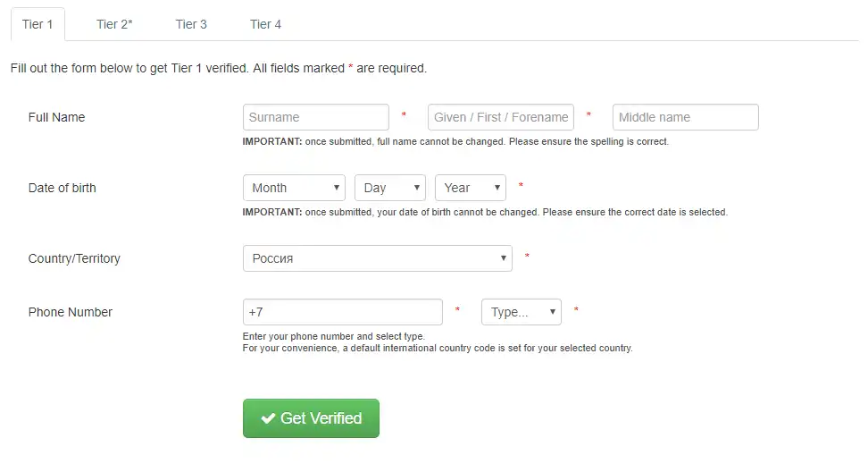Image resolution: width=868 pixels, height=472 pixels.
Task: Switch to the Tier 1 tab
Action: (38, 24)
